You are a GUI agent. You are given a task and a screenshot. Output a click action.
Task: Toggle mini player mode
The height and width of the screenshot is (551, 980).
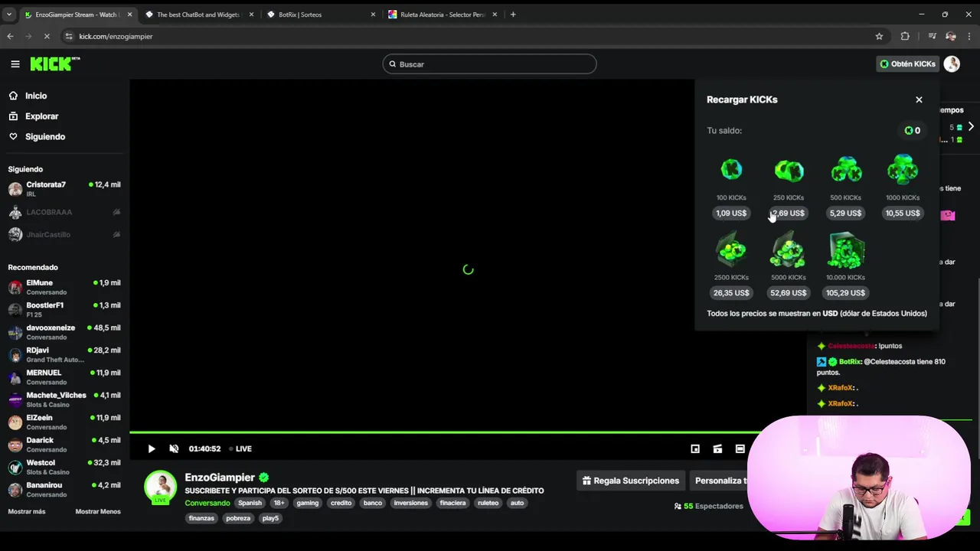695,449
